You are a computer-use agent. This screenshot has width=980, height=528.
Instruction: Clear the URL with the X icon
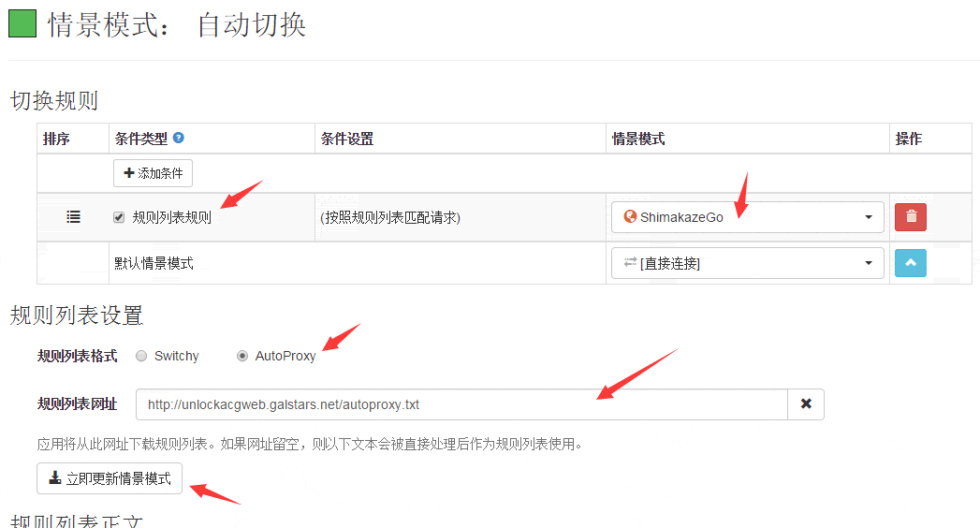(x=806, y=404)
